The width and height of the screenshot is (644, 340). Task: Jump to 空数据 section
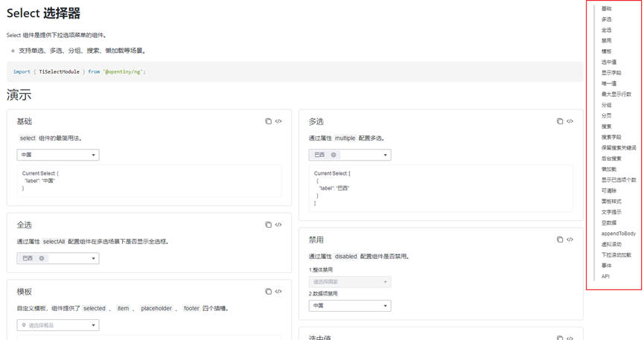point(609,222)
